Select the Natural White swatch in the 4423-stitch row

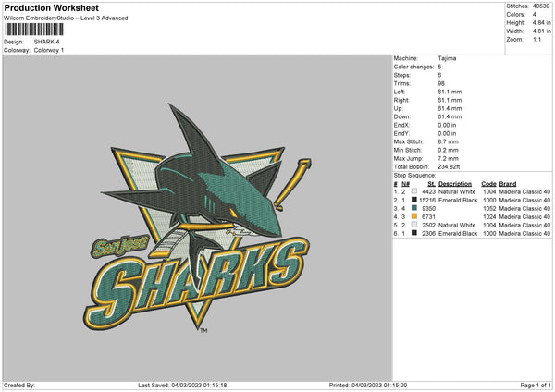413,191
